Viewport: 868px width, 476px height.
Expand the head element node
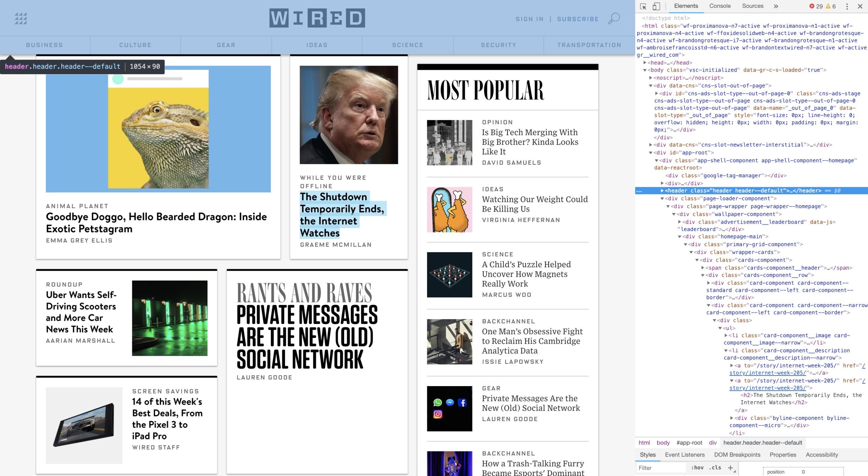645,62
